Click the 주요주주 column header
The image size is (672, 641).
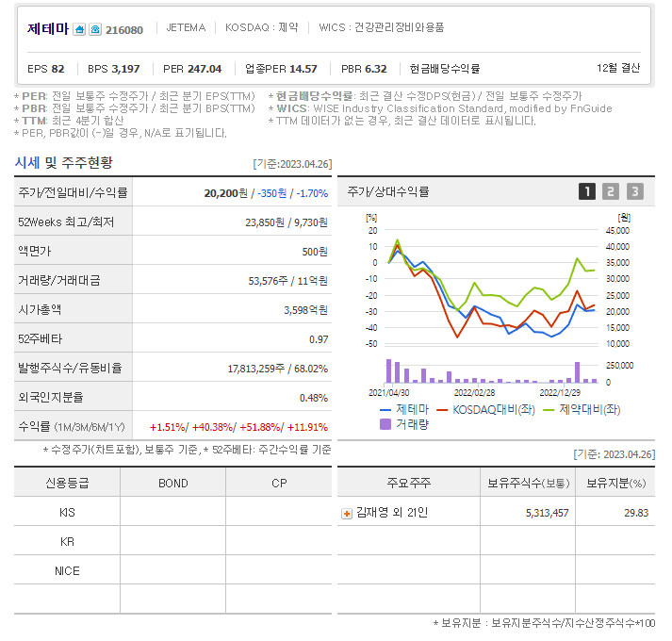coord(409,484)
